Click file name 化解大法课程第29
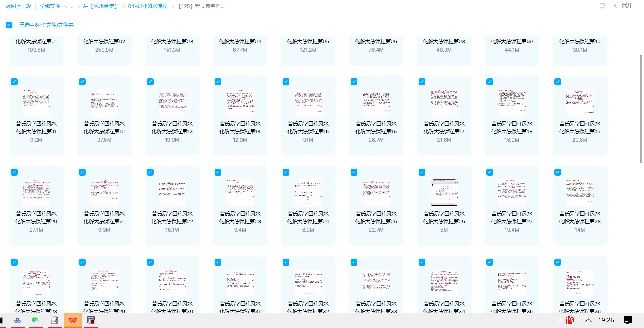644x328 pixels. [x=104, y=307]
